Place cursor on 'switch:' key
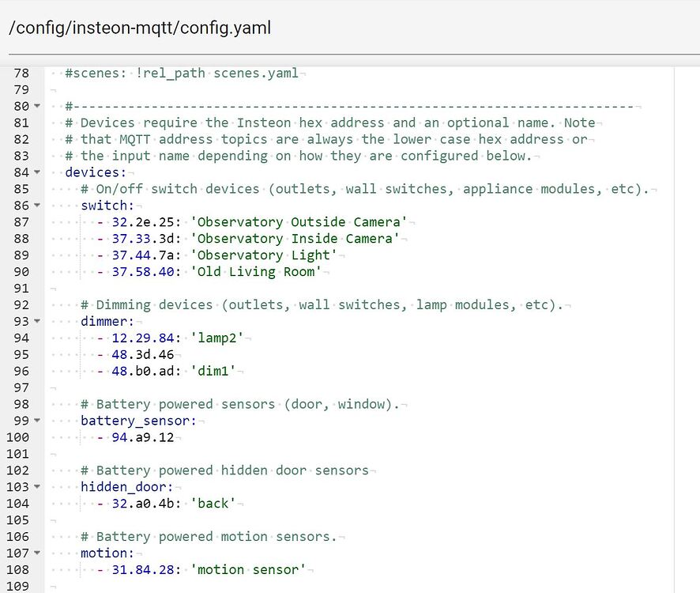700x593 pixels. (107, 206)
